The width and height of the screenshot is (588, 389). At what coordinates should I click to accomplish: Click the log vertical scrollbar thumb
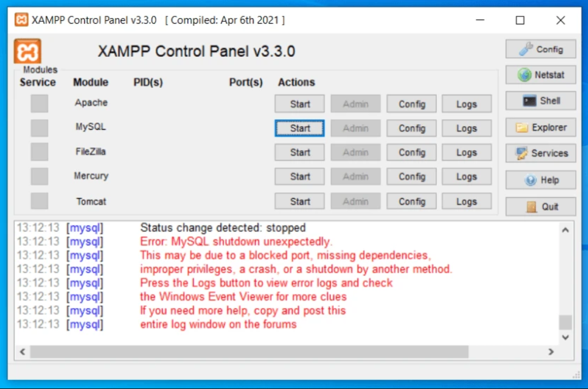[x=566, y=322]
